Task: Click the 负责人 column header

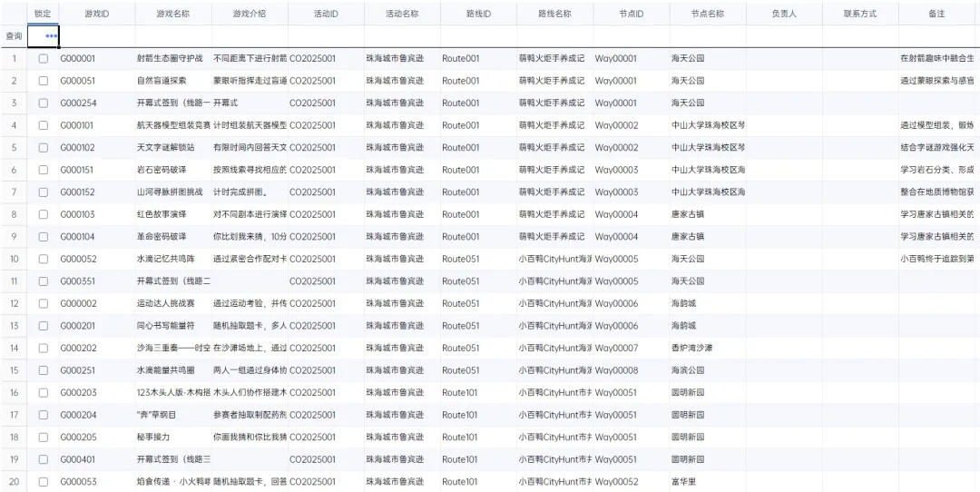Action: (x=783, y=15)
